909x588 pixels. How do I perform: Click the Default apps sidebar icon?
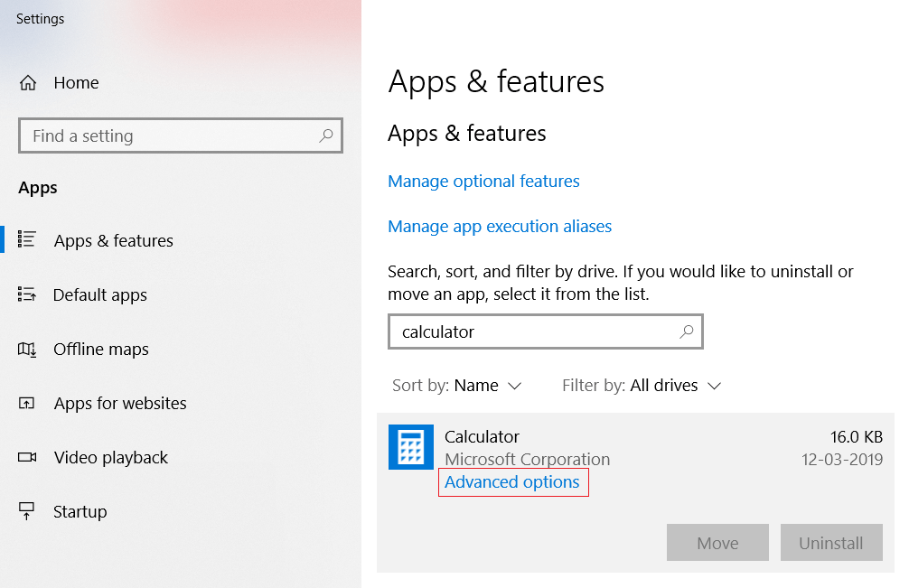[x=27, y=294]
